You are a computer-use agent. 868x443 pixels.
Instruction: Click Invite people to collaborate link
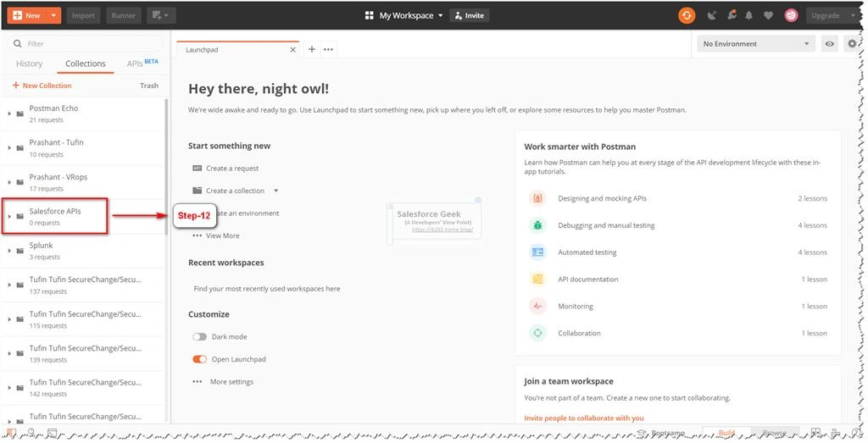click(x=583, y=418)
